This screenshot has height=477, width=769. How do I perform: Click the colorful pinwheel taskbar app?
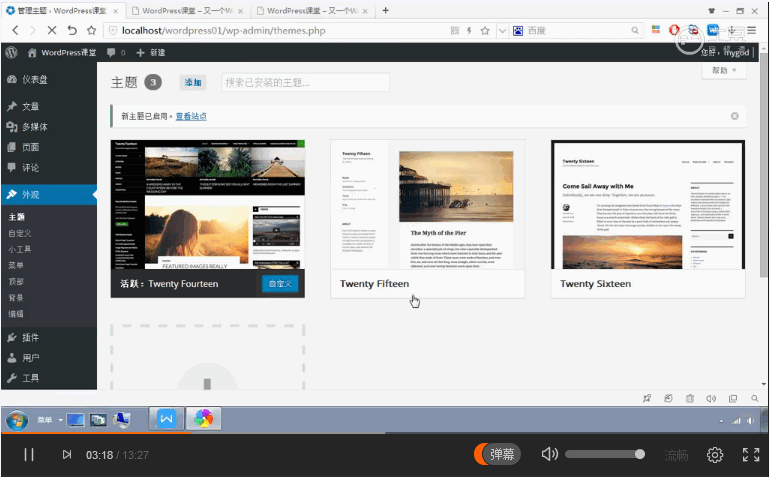coord(203,419)
